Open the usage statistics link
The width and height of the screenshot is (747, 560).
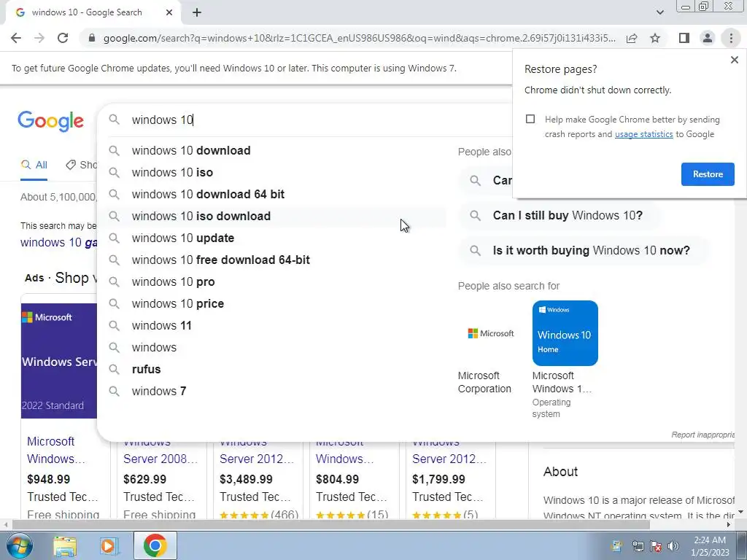pyautogui.click(x=643, y=134)
